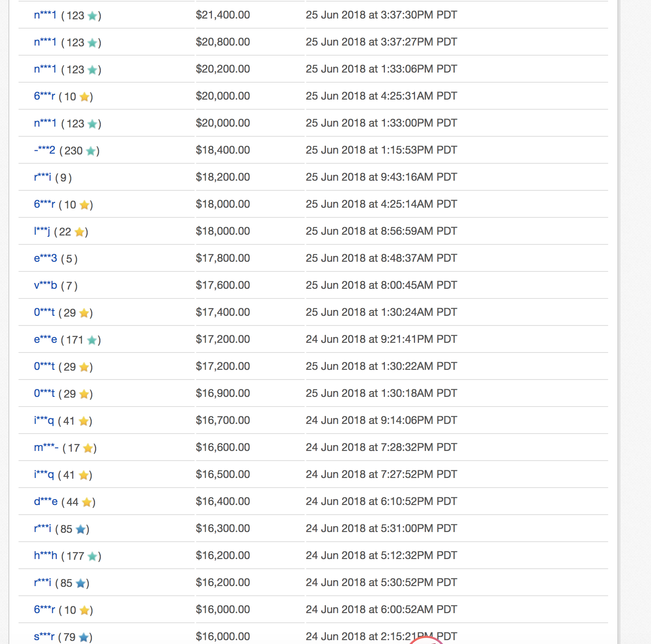Open the l***j bidder link
This screenshot has width=651, height=644.
pos(42,231)
